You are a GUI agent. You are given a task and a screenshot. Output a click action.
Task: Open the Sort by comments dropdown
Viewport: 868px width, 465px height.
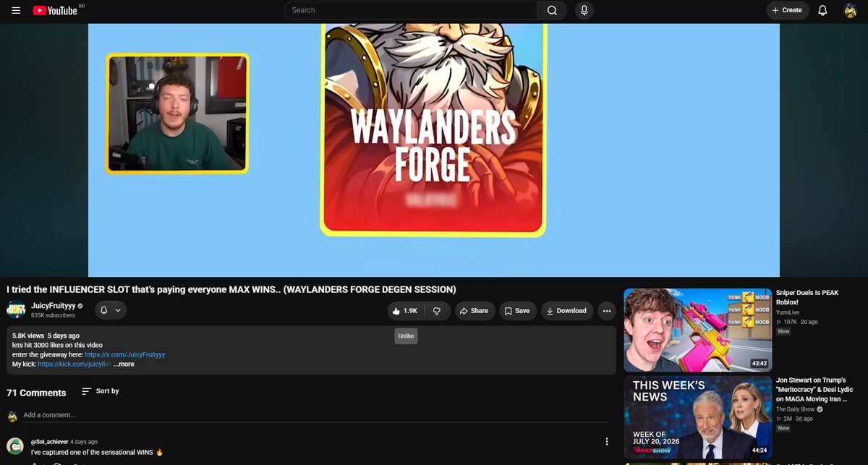tap(100, 391)
